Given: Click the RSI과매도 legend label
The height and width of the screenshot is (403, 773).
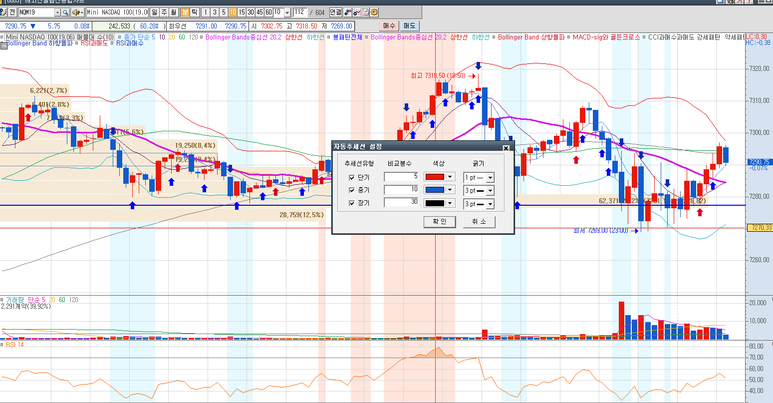Looking at the screenshot, I should click(94, 43).
